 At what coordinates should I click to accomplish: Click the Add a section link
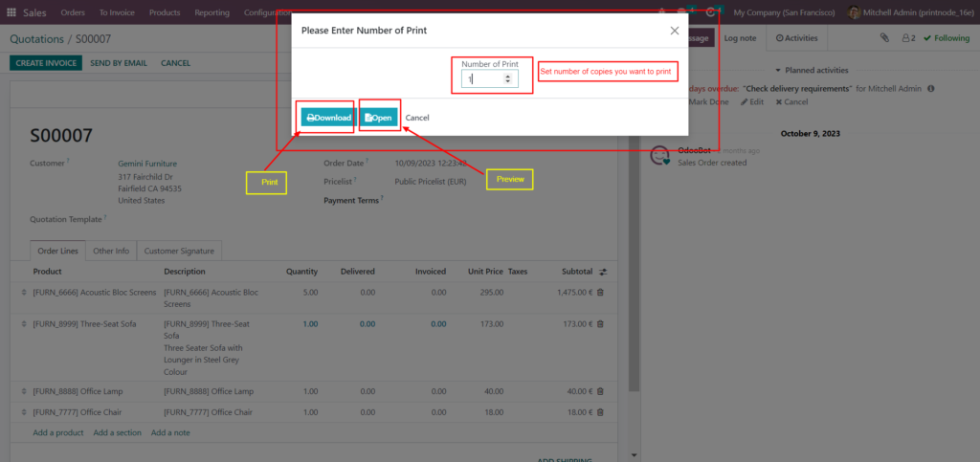[118, 432]
